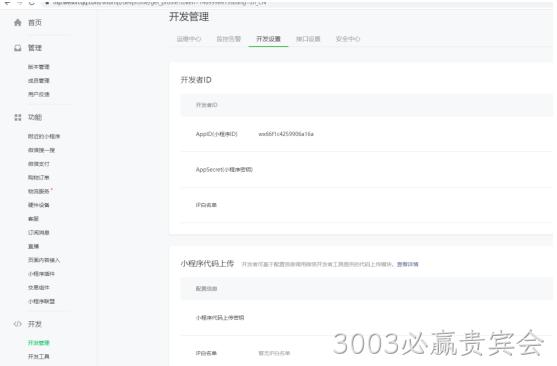The height and width of the screenshot is (366, 557).
Task: Open 开发工具 in the sidebar
Action: click(x=39, y=356)
